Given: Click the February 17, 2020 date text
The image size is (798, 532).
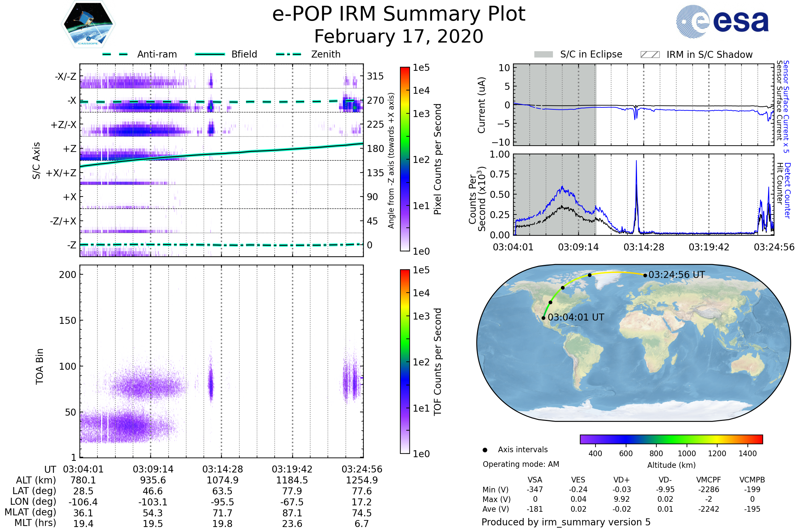Looking at the screenshot, I should point(399,37).
